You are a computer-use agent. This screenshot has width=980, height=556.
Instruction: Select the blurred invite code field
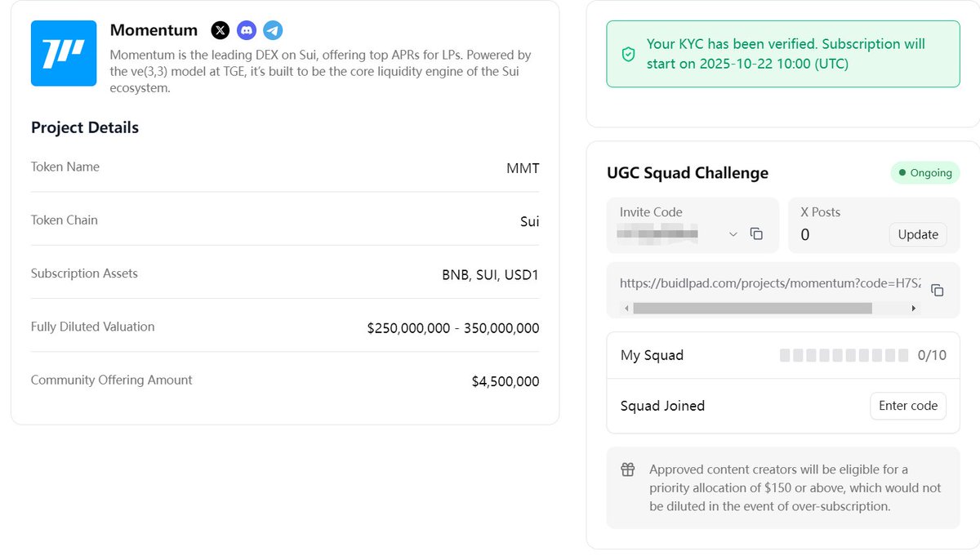point(658,234)
